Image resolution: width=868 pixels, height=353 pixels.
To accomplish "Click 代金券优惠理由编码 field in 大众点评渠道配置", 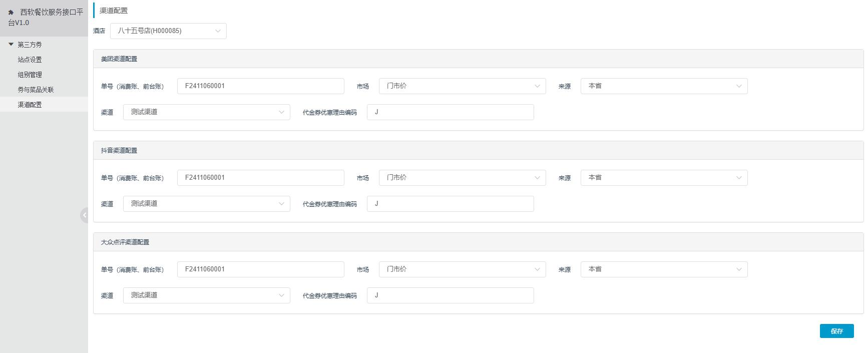I will (x=451, y=295).
